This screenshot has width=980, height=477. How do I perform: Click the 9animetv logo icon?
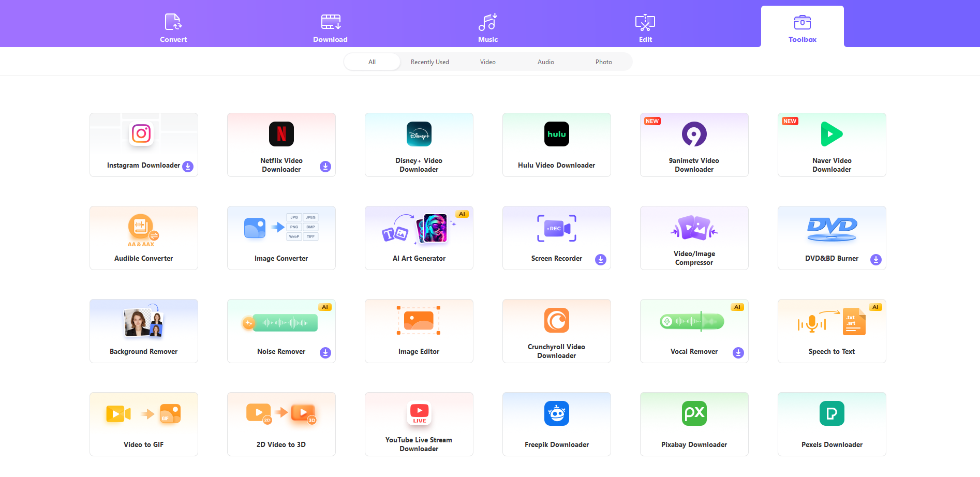pos(694,134)
